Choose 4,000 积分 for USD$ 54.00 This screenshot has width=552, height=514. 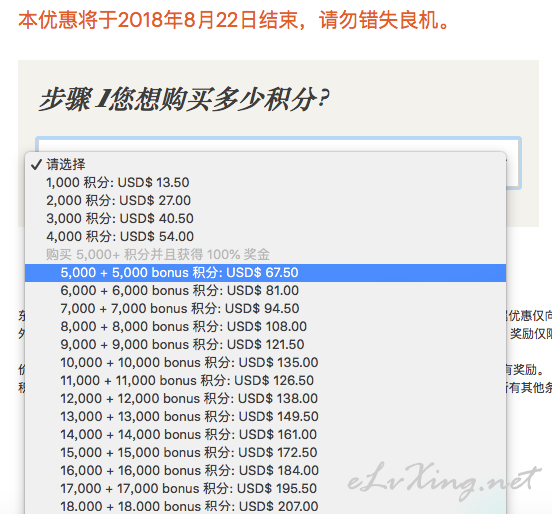pyautogui.click(x=265, y=236)
